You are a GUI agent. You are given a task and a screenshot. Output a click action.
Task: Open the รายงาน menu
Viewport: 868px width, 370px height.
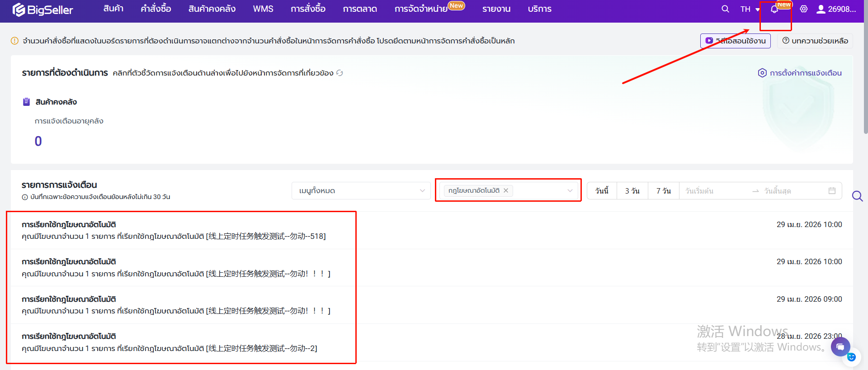pyautogui.click(x=496, y=9)
